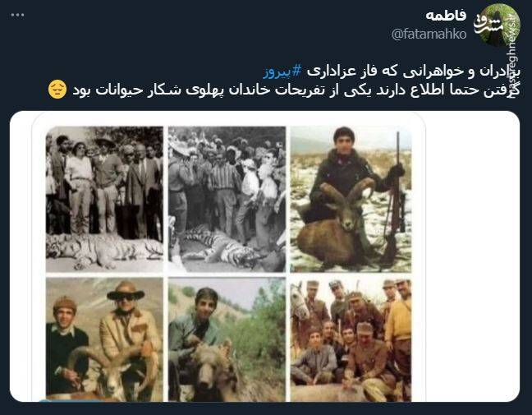Open the top-left tiger crowd photo
This screenshot has width=532, height=415.
click(x=104, y=199)
